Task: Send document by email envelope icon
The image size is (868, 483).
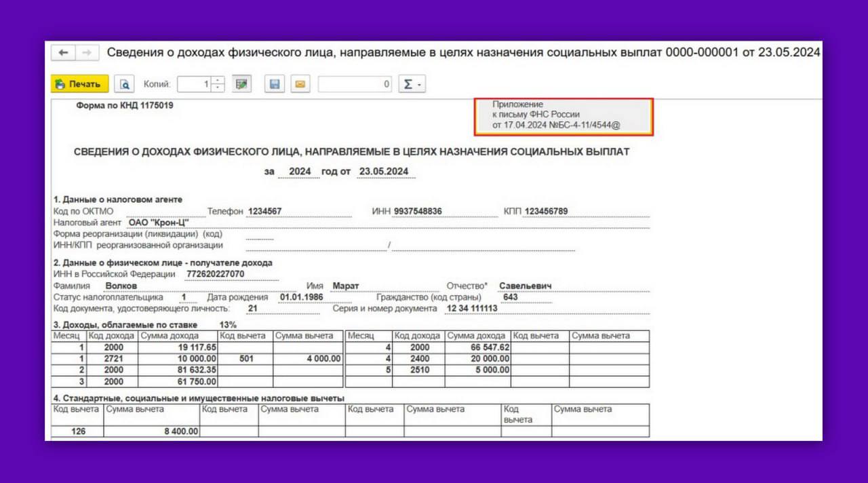Action: (x=300, y=84)
